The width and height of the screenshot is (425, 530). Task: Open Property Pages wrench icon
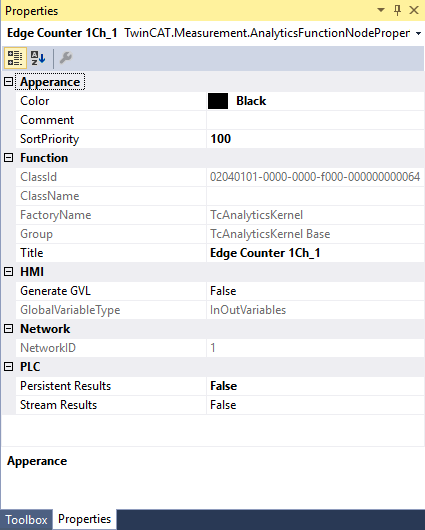pos(66,58)
